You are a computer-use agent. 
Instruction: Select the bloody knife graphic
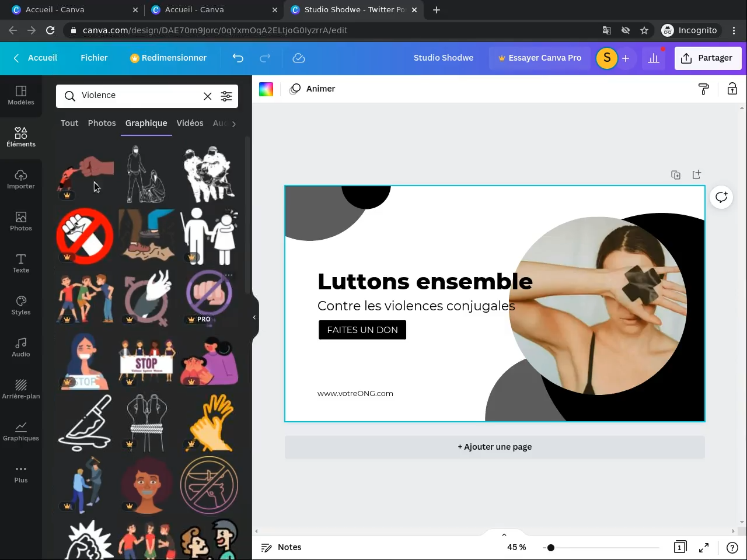point(85,423)
